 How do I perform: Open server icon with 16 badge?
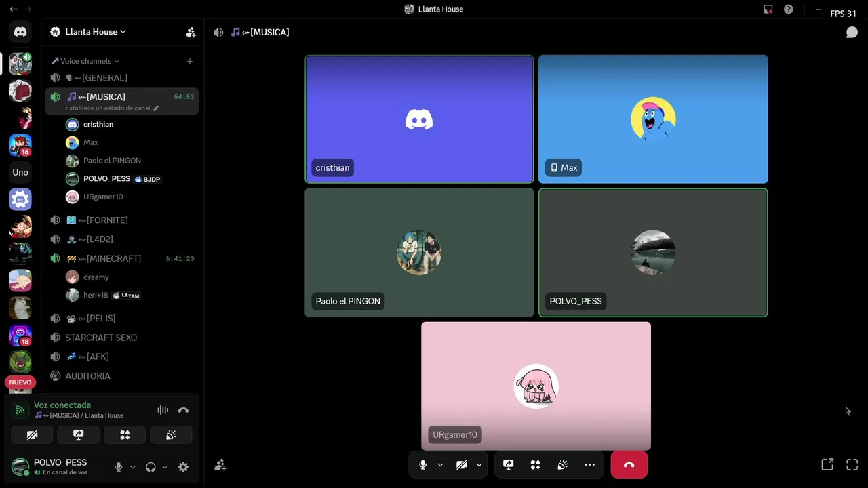click(20, 144)
